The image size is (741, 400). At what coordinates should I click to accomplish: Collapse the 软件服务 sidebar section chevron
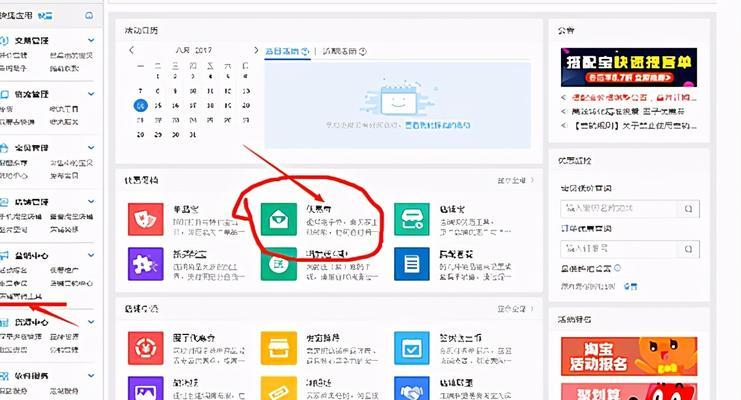coord(91,376)
